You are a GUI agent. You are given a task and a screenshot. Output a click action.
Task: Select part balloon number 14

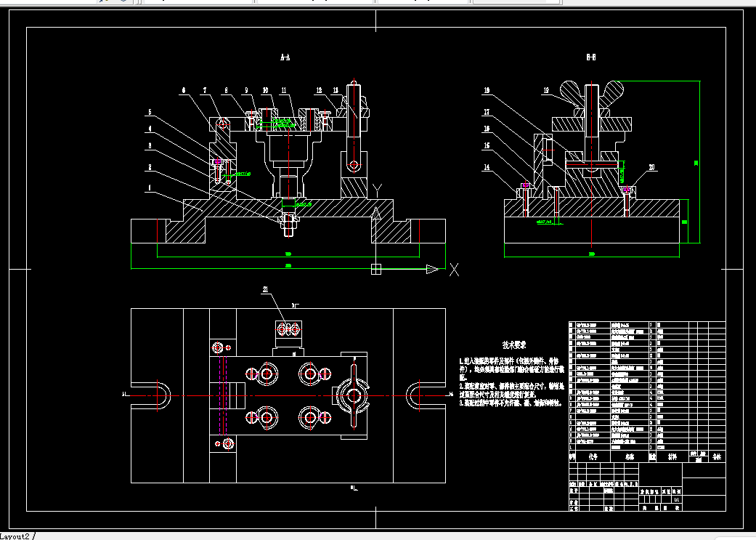487,167
